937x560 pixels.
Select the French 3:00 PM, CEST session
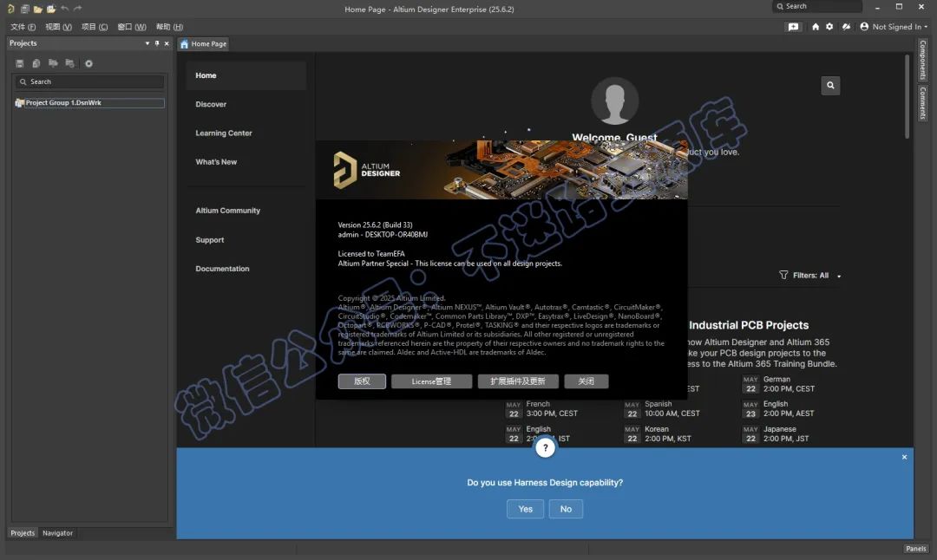542,409
